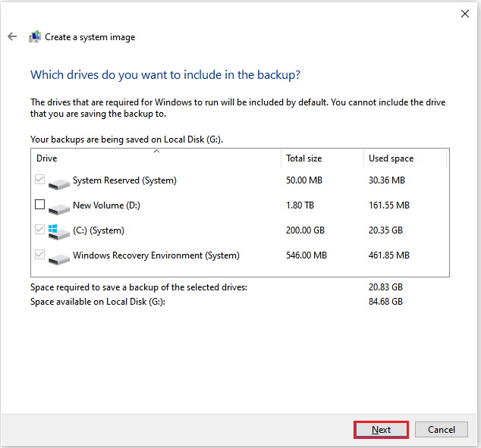Click the 461.85 MB used space cell

click(x=389, y=255)
